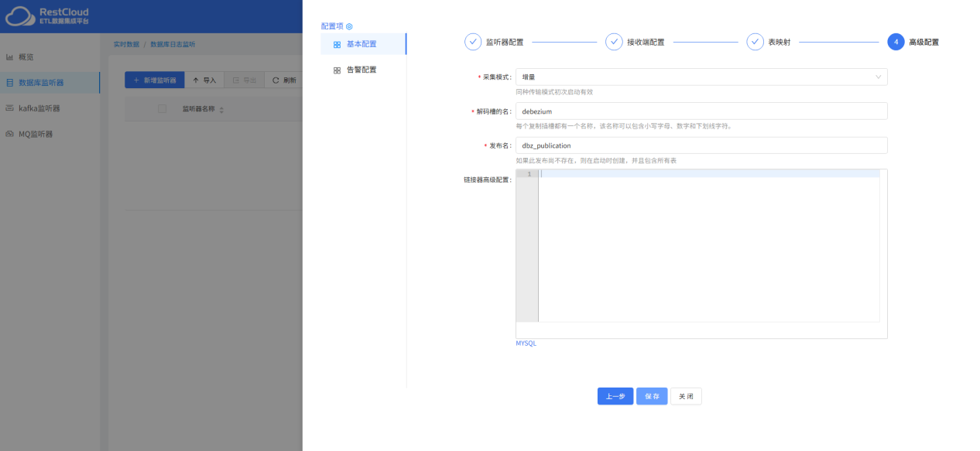Image resolution: width=980 pixels, height=451 pixels.
Task: Select 数据库监听器 in the sidebar
Action: tap(50, 83)
